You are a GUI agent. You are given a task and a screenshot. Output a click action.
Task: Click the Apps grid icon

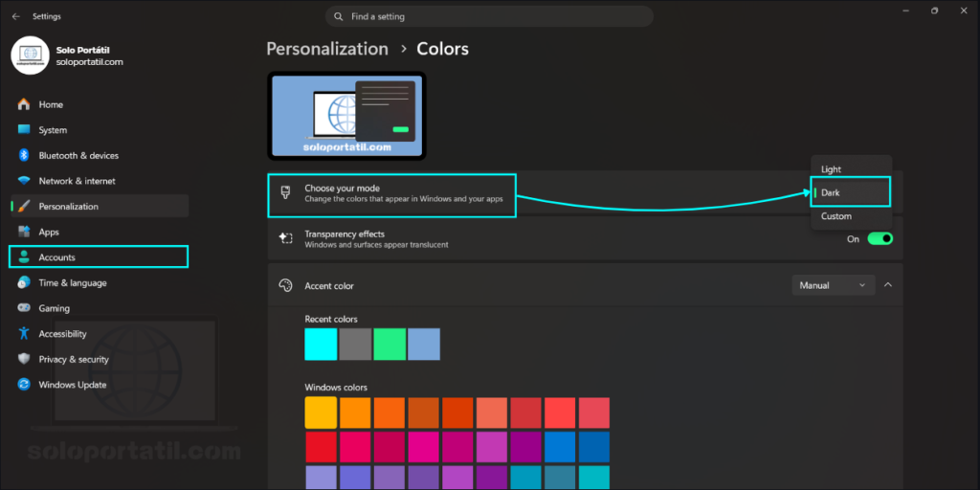coord(24,232)
